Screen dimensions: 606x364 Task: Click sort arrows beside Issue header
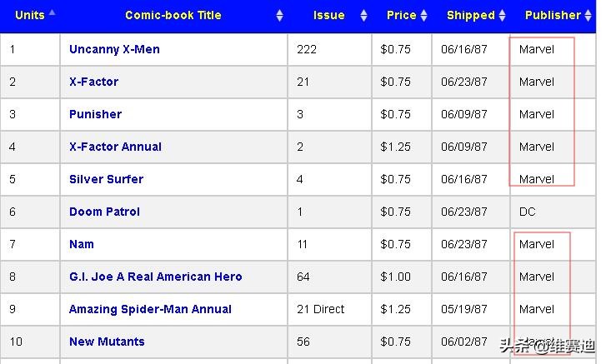(x=363, y=16)
